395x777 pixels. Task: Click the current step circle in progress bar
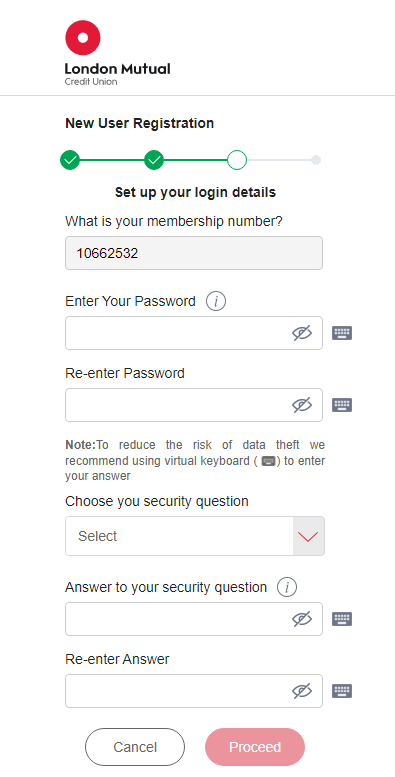click(x=237, y=160)
